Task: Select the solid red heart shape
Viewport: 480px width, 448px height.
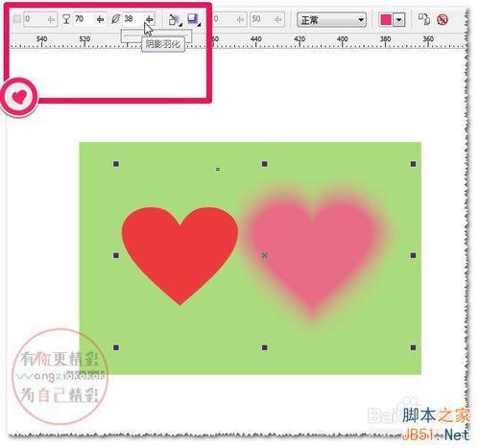Action: pos(180,252)
